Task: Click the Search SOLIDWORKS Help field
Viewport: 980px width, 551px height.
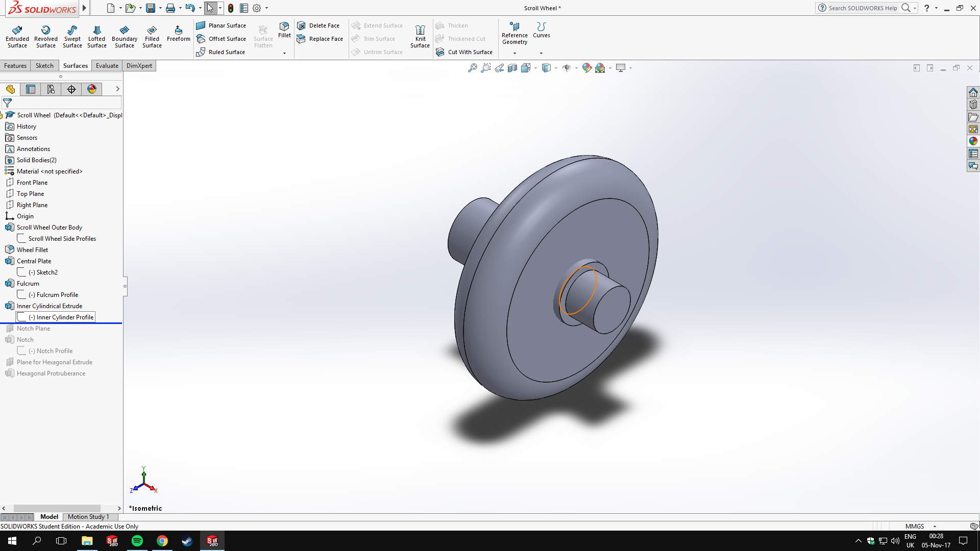Action: click(863, 8)
